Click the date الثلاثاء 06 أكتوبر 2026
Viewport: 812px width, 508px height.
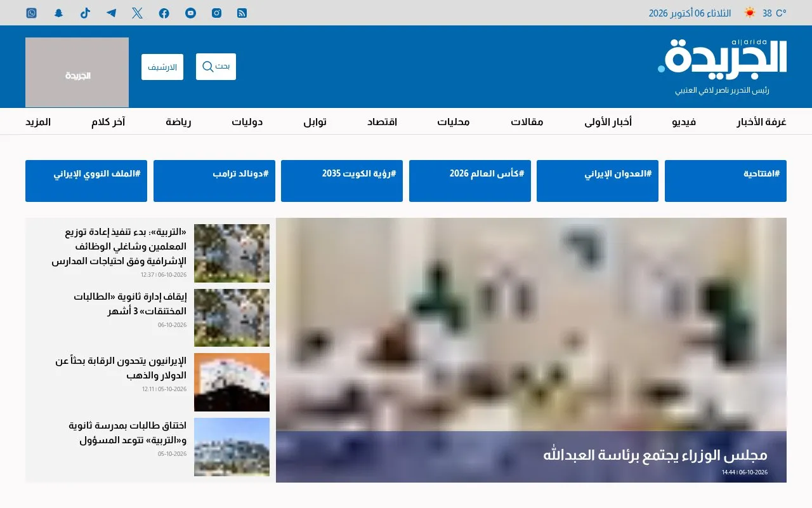[690, 13]
